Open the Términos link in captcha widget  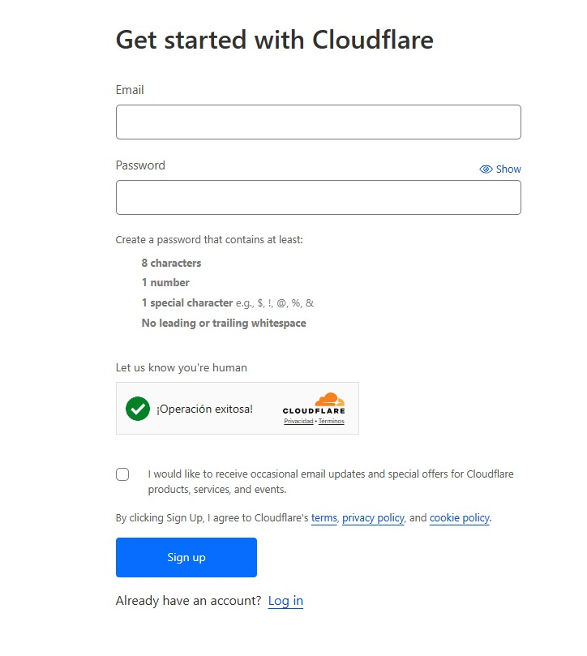tap(331, 421)
